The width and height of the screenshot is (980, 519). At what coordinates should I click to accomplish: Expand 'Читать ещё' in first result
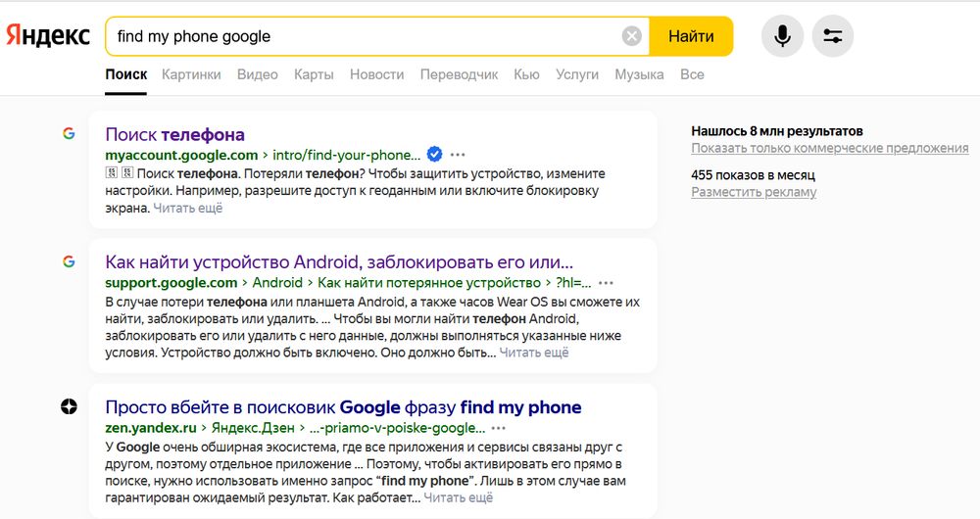click(188, 208)
